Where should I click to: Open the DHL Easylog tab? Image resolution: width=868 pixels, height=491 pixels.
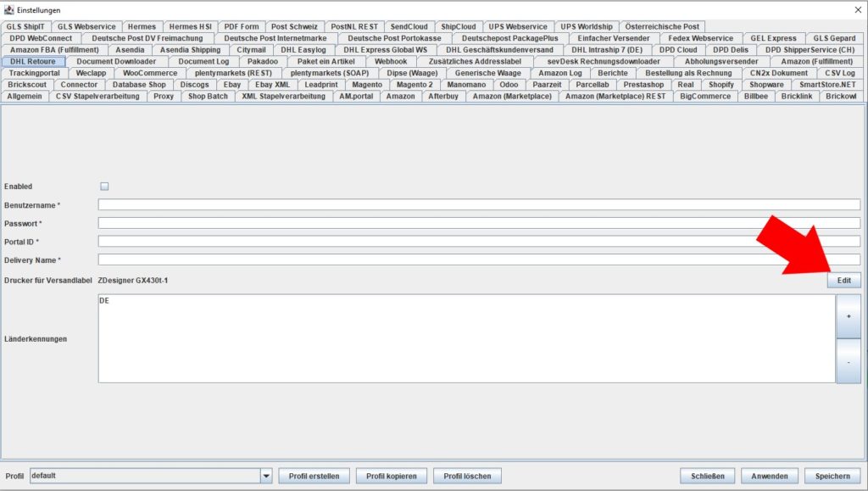303,50
